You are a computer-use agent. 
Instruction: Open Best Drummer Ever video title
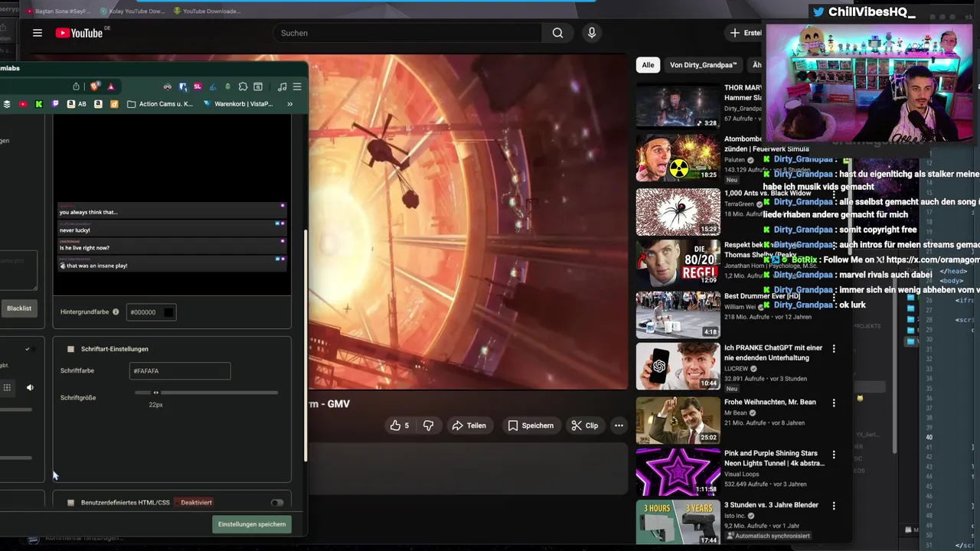(762, 296)
